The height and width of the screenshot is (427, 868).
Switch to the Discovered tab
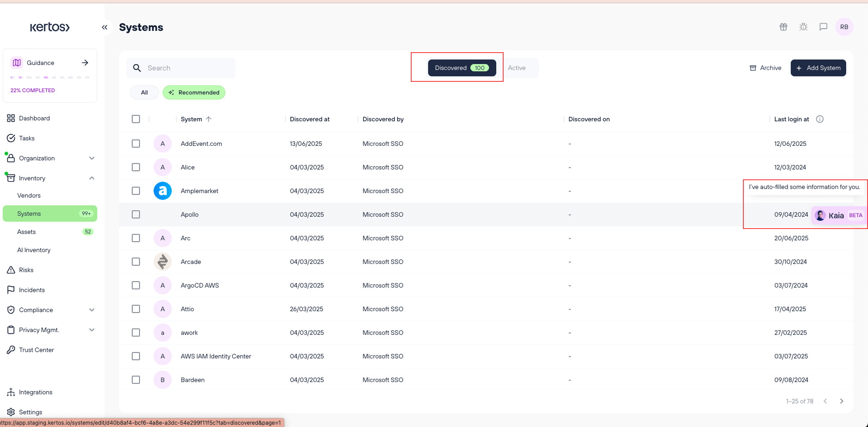[x=462, y=68]
